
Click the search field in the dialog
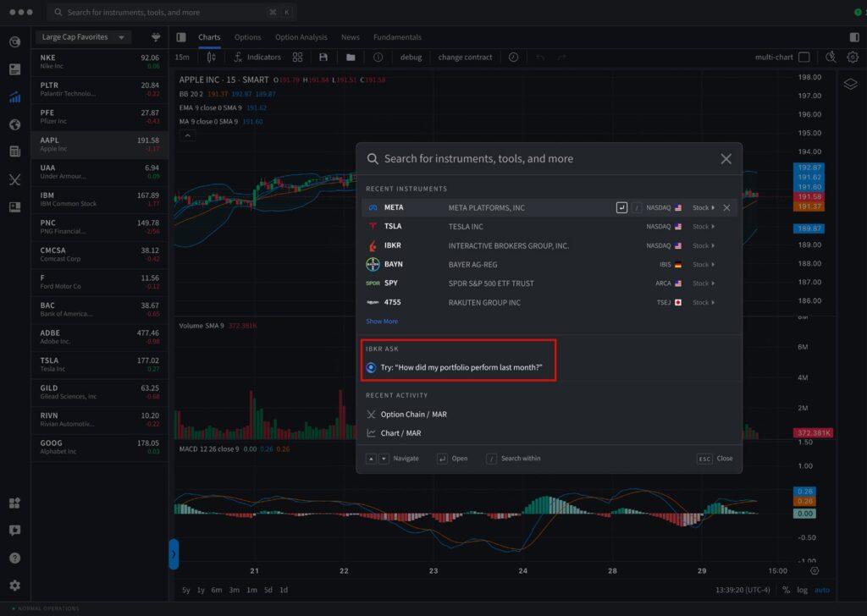[x=542, y=159]
